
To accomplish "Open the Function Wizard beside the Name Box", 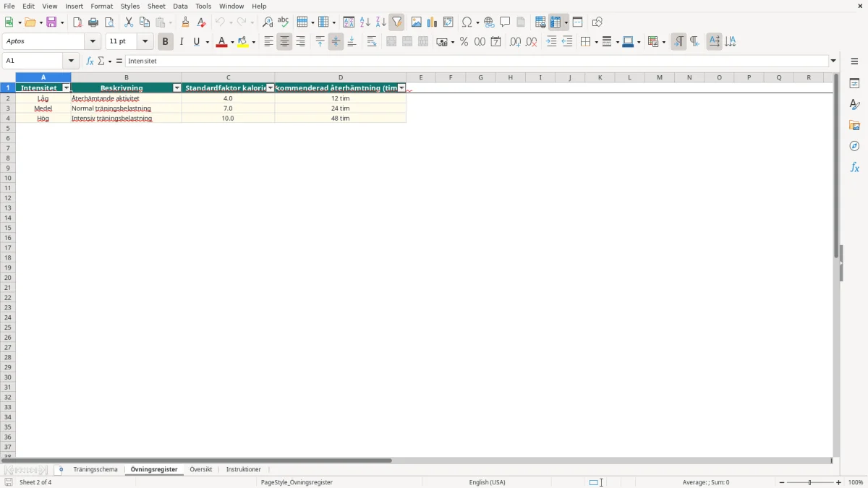I will click(x=90, y=61).
